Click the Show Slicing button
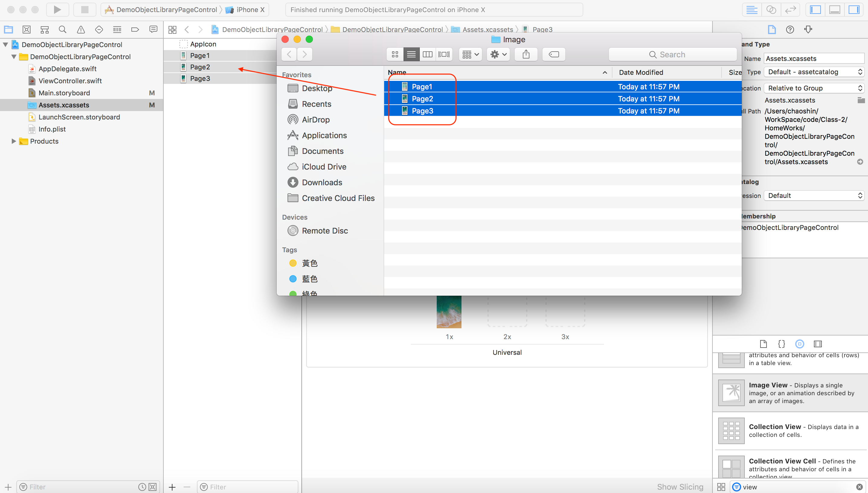Image resolution: width=868 pixels, height=493 pixels. pos(680,487)
